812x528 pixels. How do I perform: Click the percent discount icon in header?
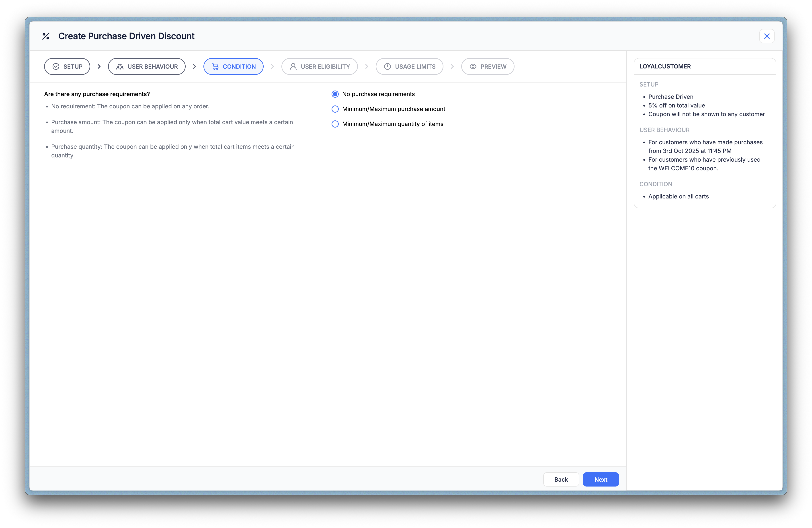click(46, 36)
